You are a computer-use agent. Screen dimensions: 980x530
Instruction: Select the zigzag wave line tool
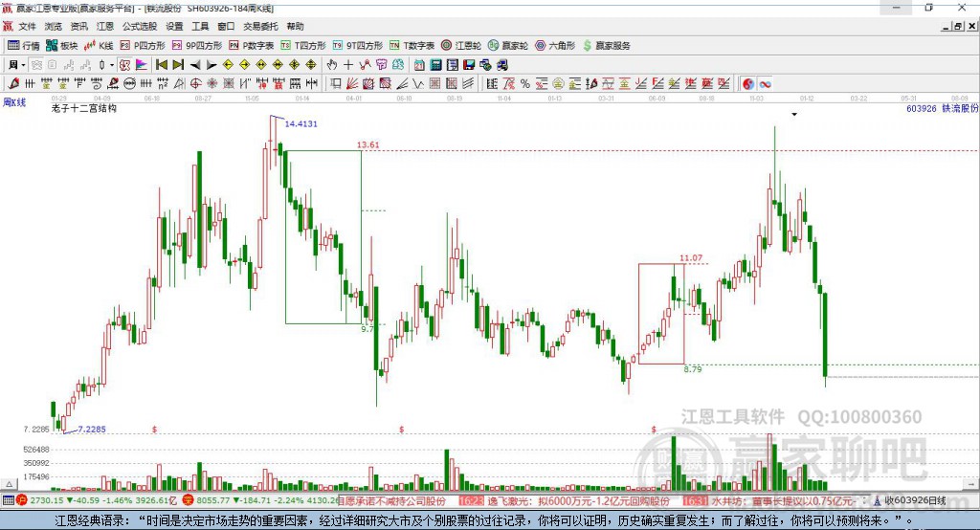[418, 84]
